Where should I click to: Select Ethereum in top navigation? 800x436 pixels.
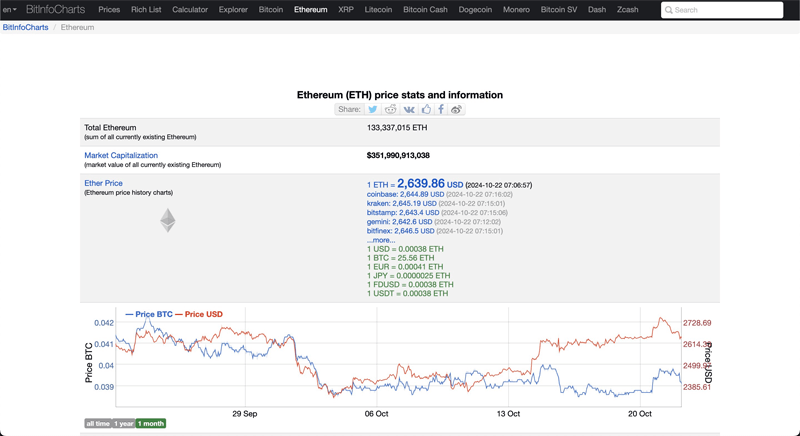click(311, 10)
